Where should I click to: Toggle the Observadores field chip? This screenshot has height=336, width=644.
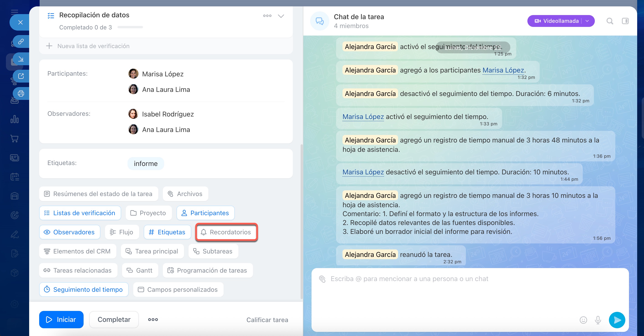tap(70, 232)
